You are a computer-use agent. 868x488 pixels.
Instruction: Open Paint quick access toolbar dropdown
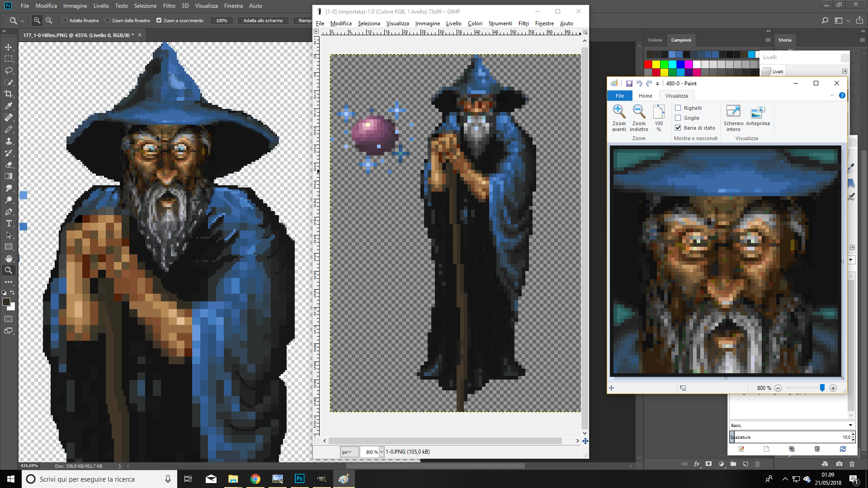pos(657,84)
